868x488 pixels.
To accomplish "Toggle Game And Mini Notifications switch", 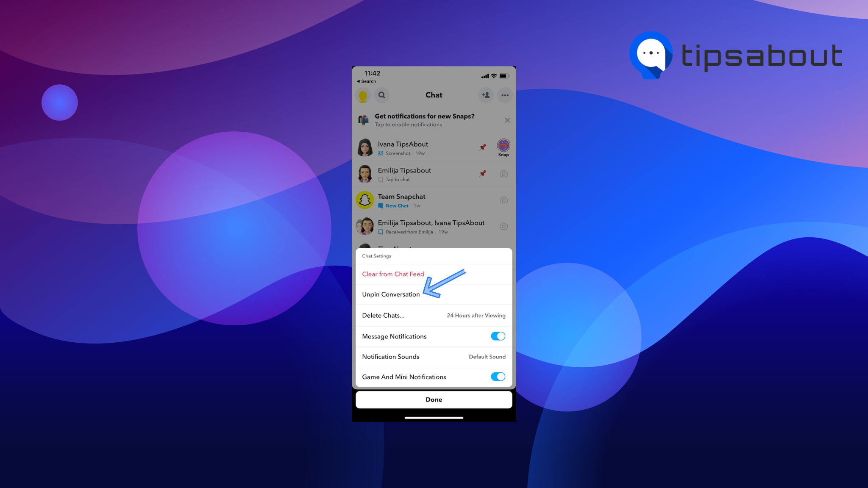I will tap(498, 377).
